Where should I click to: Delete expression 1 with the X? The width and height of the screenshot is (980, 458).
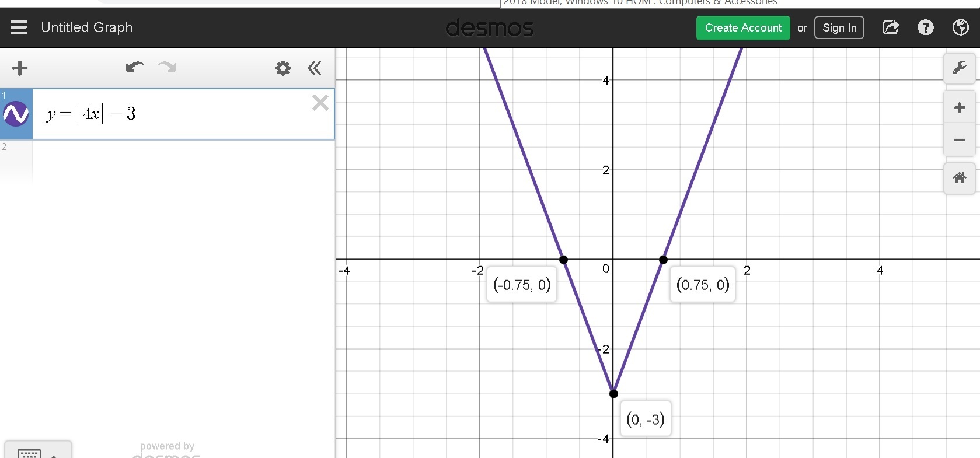(x=320, y=103)
